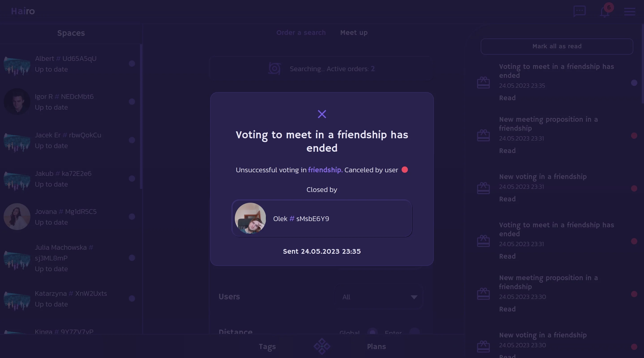Screen dimensions: 644x358
Task: Expand the Users All dropdown
Action: point(379,297)
